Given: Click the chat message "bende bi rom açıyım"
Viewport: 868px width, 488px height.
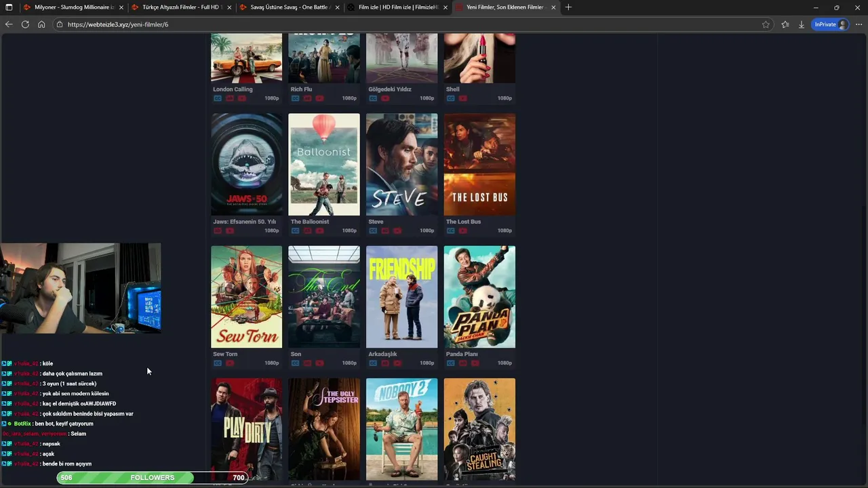Looking at the screenshot, I should point(67,464).
